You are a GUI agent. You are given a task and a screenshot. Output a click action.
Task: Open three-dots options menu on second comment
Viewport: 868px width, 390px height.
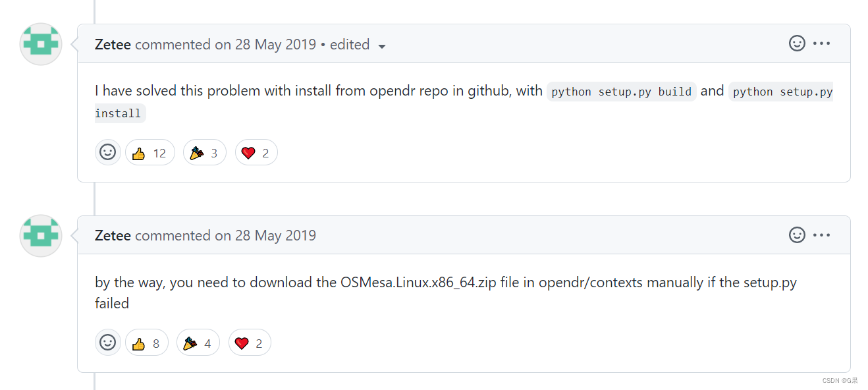(x=821, y=235)
